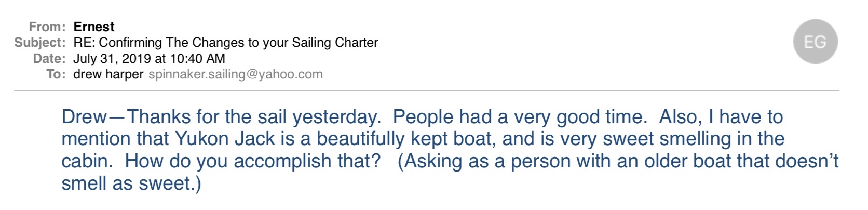This screenshot has width=868, height=210.
Task: Click the To: header label
Action: (56, 74)
